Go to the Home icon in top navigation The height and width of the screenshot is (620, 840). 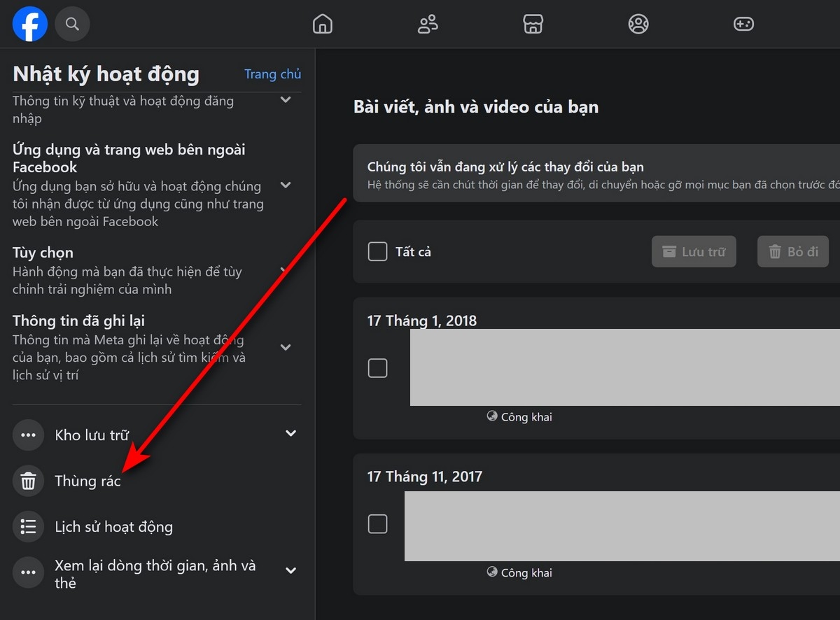coord(322,24)
